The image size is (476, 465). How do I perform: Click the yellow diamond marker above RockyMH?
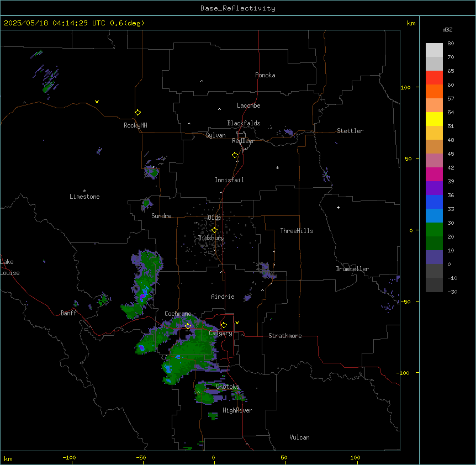(x=138, y=113)
